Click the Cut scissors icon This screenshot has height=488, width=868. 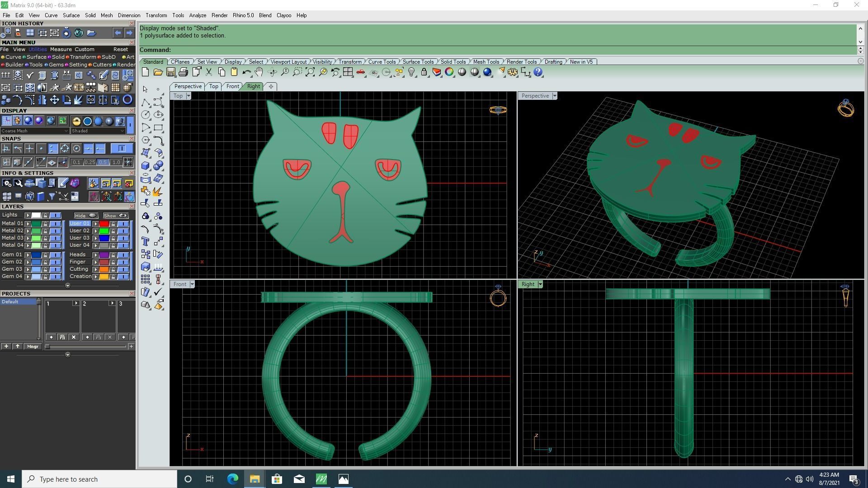209,72
